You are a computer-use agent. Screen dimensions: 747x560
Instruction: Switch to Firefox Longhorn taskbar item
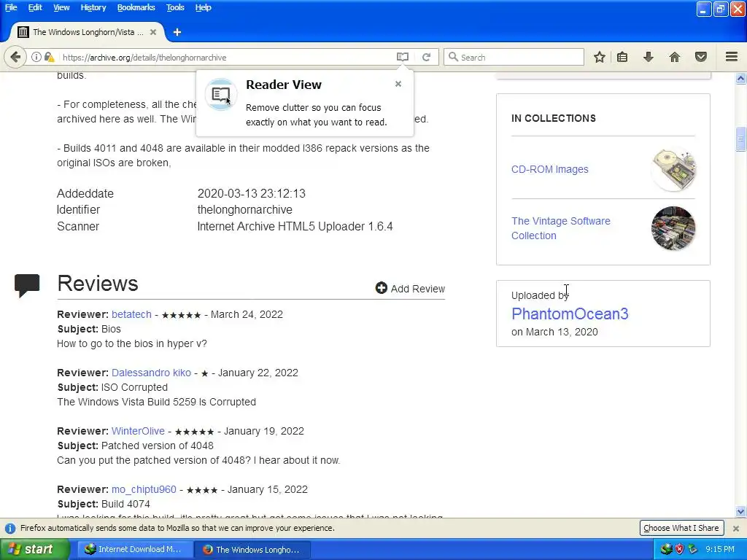(252, 550)
